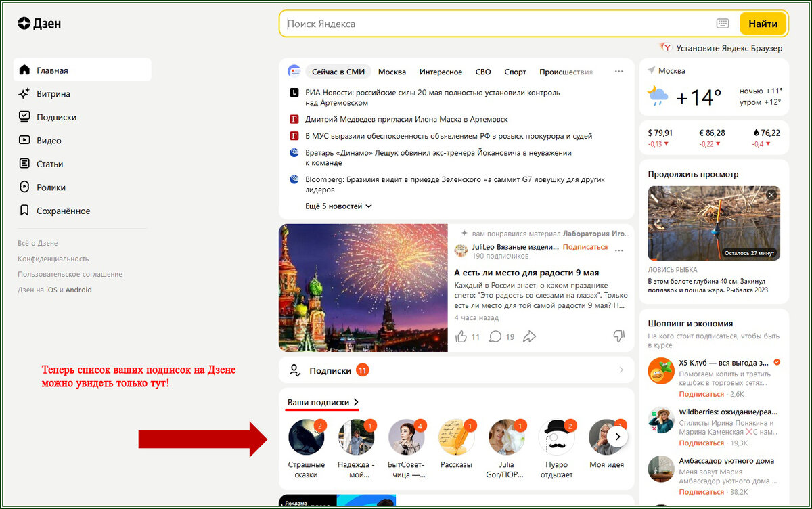This screenshot has width=812, height=509.
Task: Switch to the Интересное news tab
Action: 441,72
